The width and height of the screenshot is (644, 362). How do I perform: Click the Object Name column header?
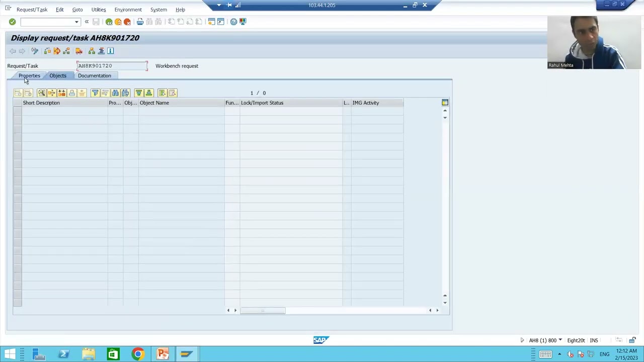click(x=181, y=103)
